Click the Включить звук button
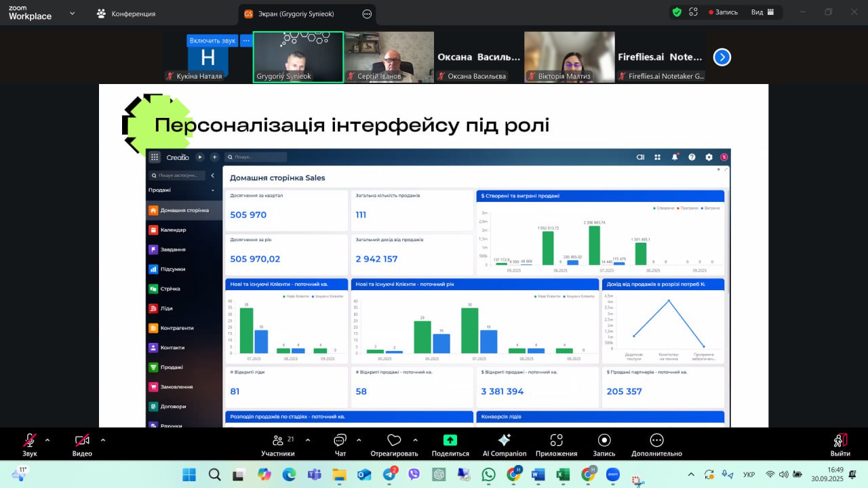This screenshot has height=488, width=868. click(x=212, y=41)
